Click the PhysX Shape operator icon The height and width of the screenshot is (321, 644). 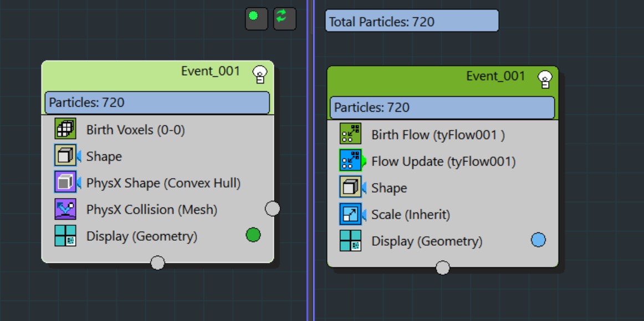65,182
